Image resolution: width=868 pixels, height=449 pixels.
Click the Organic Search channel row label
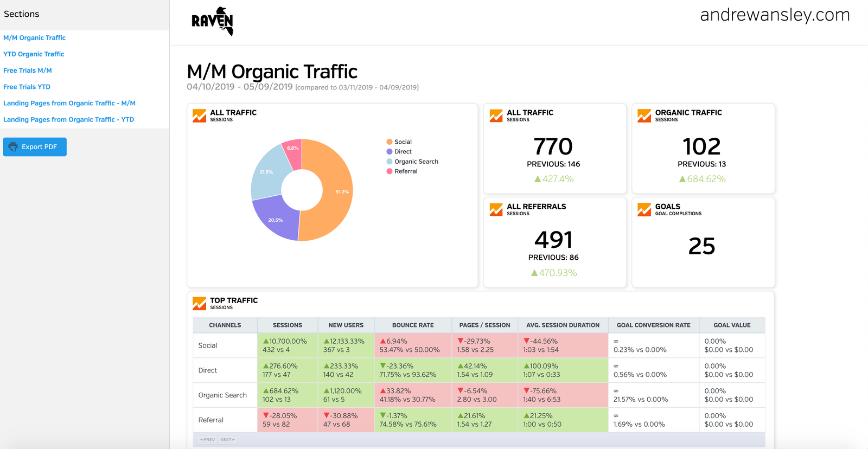click(222, 395)
